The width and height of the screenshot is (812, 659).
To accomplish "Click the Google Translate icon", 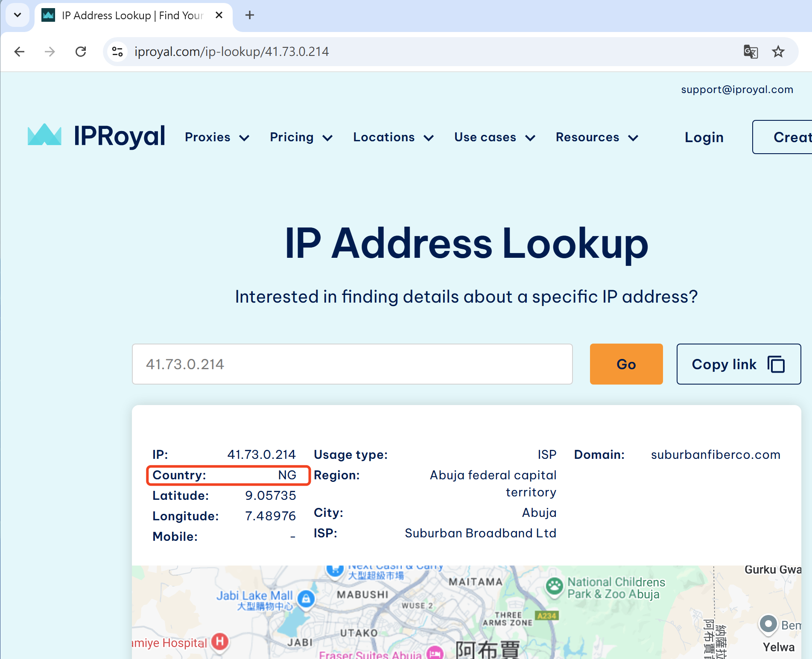I will (x=751, y=52).
